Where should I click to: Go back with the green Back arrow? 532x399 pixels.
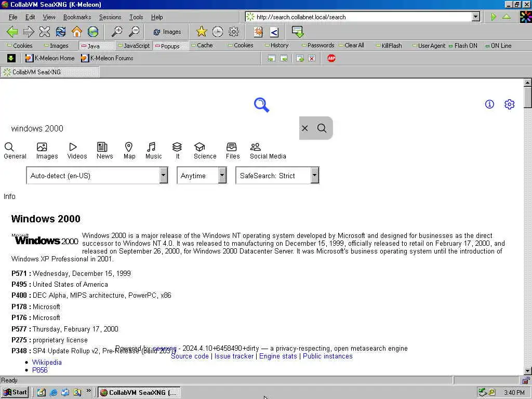click(12, 32)
